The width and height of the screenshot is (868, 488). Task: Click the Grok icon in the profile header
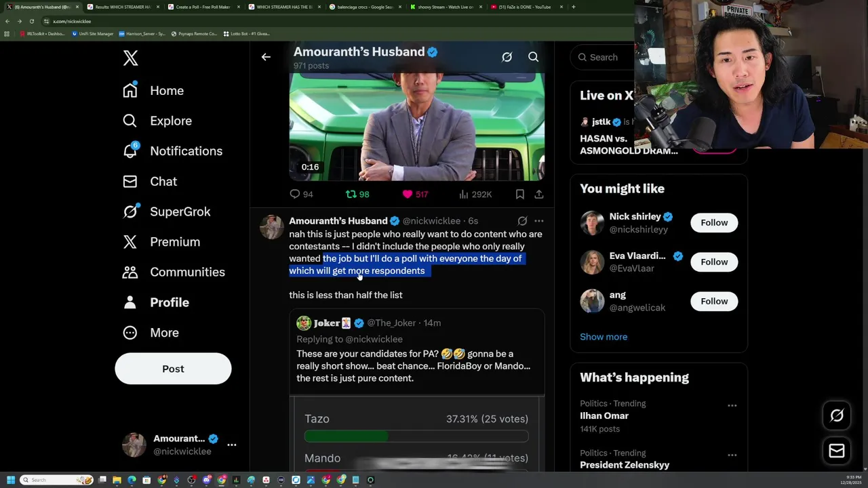[507, 57]
